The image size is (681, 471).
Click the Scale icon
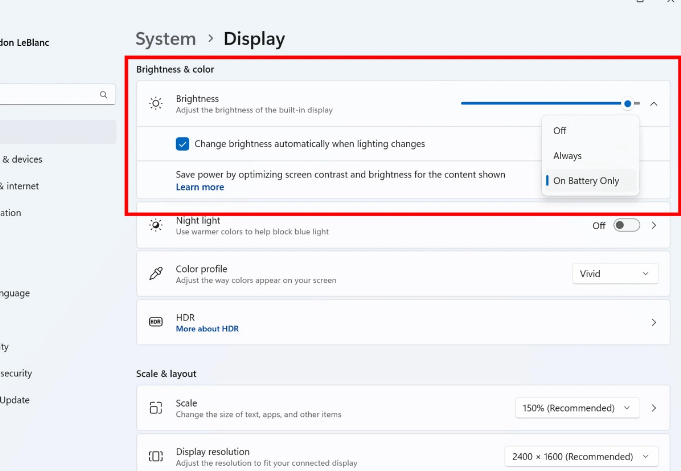point(155,408)
